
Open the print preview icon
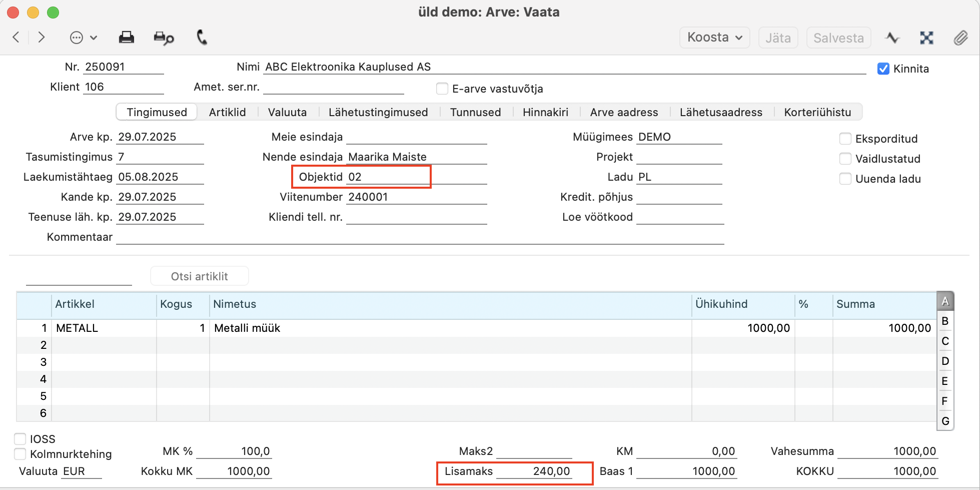click(164, 38)
